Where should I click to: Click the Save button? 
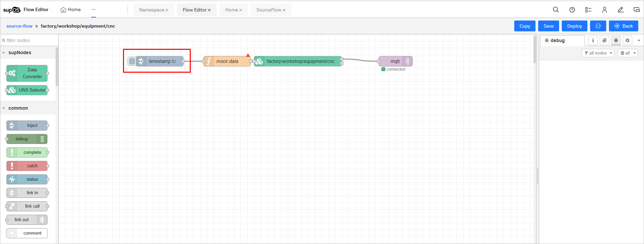tap(549, 26)
